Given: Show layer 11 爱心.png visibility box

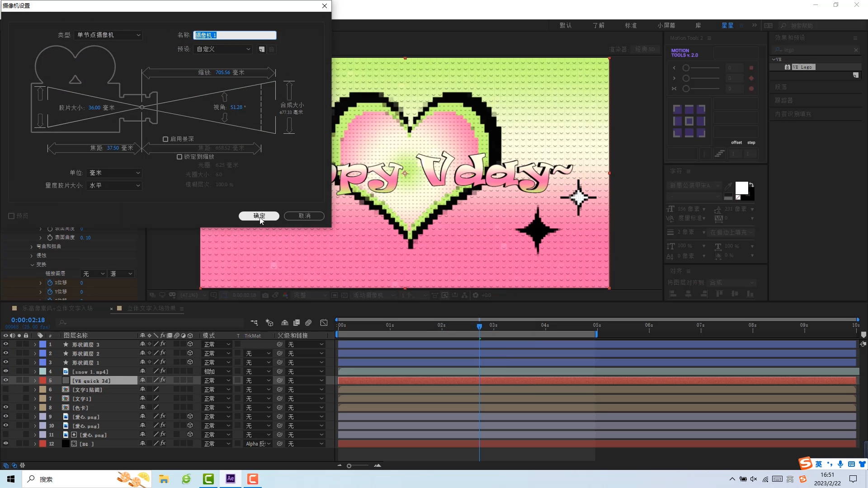Looking at the screenshot, I should click(x=6, y=435).
